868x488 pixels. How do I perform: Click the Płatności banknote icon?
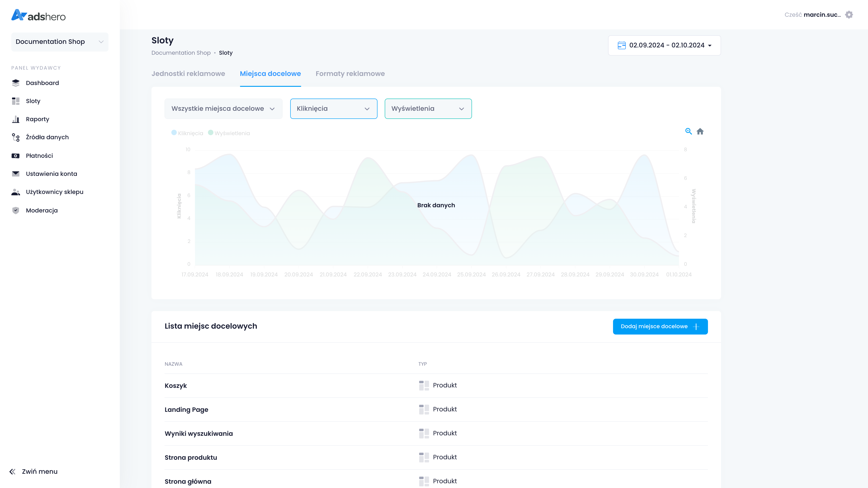[16, 156]
